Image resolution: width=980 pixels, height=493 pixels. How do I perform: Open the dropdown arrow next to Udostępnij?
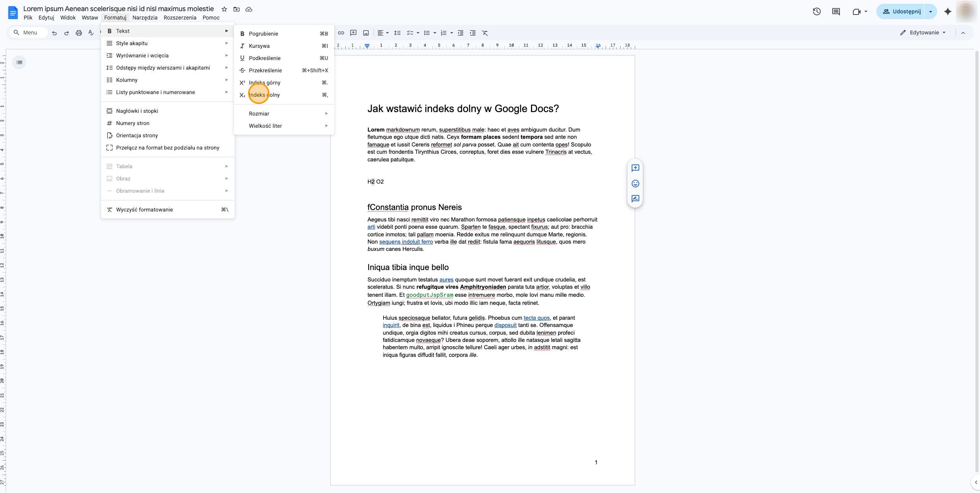[x=931, y=11]
